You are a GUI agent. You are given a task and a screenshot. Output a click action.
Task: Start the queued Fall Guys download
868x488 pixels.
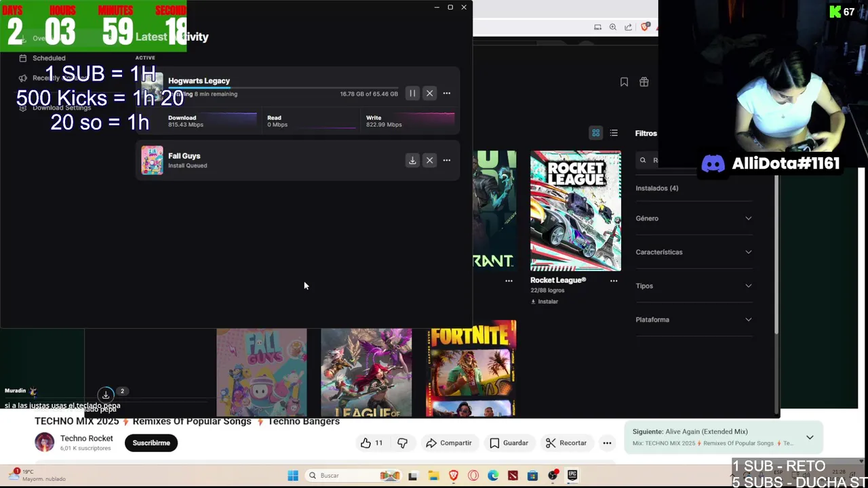point(412,161)
